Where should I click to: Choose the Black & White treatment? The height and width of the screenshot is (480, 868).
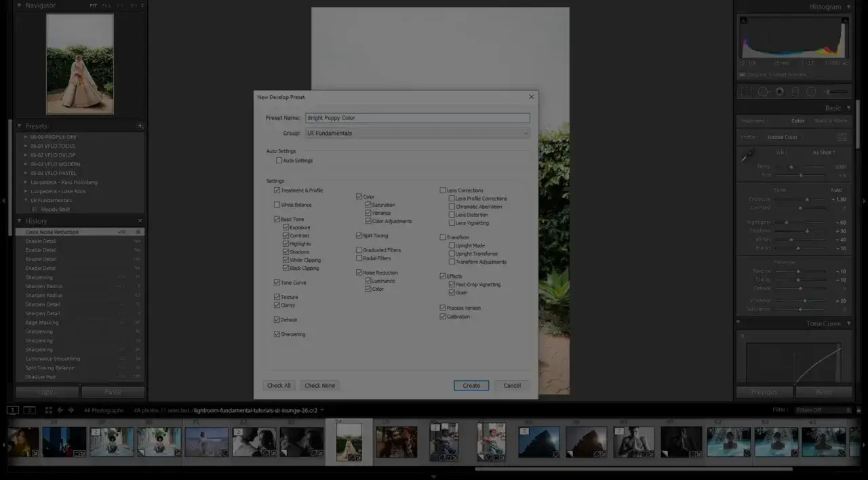point(831,121)
